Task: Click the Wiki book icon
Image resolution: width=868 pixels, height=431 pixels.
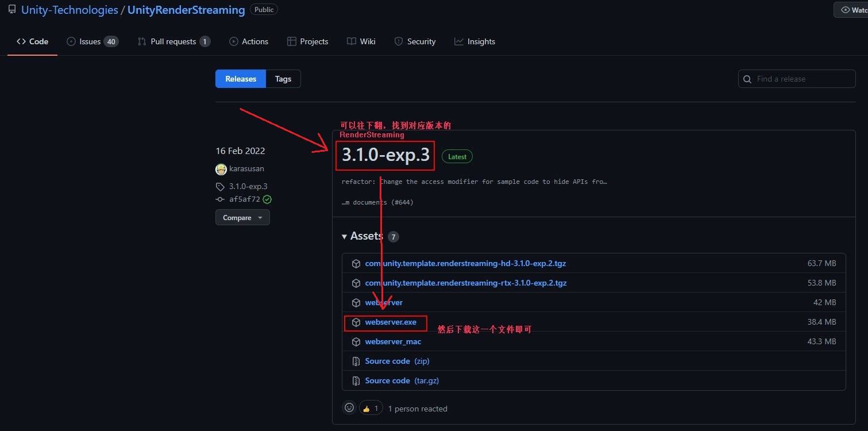Action: pos(350,41)
